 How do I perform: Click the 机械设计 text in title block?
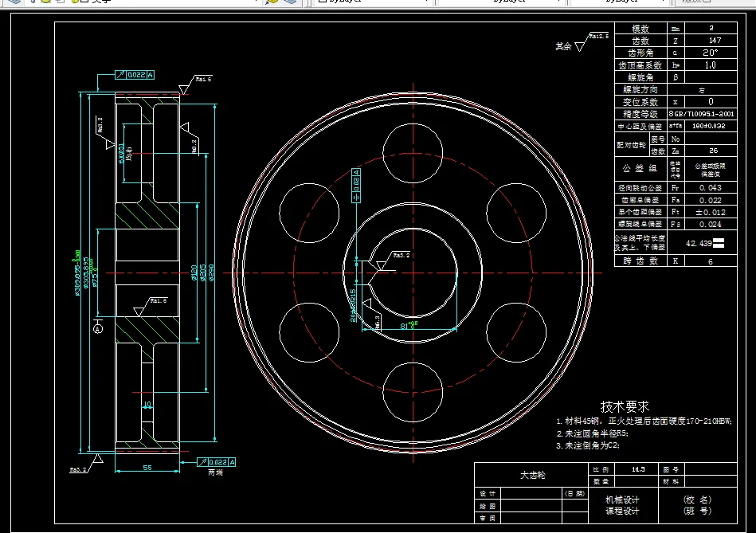[x=622, y=500]
